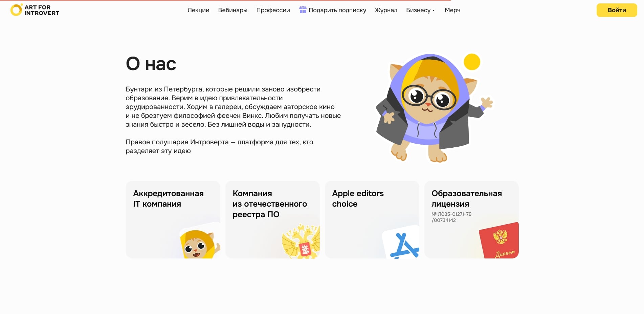Go to the Вебинары section
The height and width of the screenshot is (314, 644).
tap(232, 10)
